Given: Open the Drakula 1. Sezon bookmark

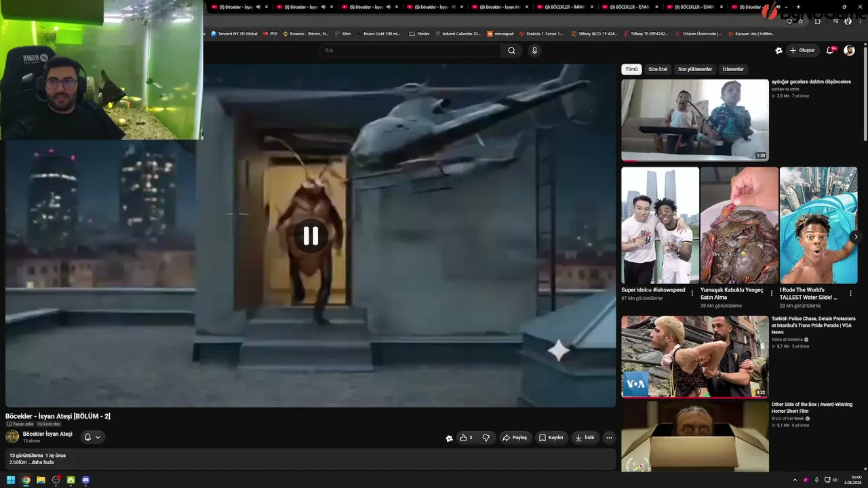Looking at the screenshot, I should (x=541, y=33).
